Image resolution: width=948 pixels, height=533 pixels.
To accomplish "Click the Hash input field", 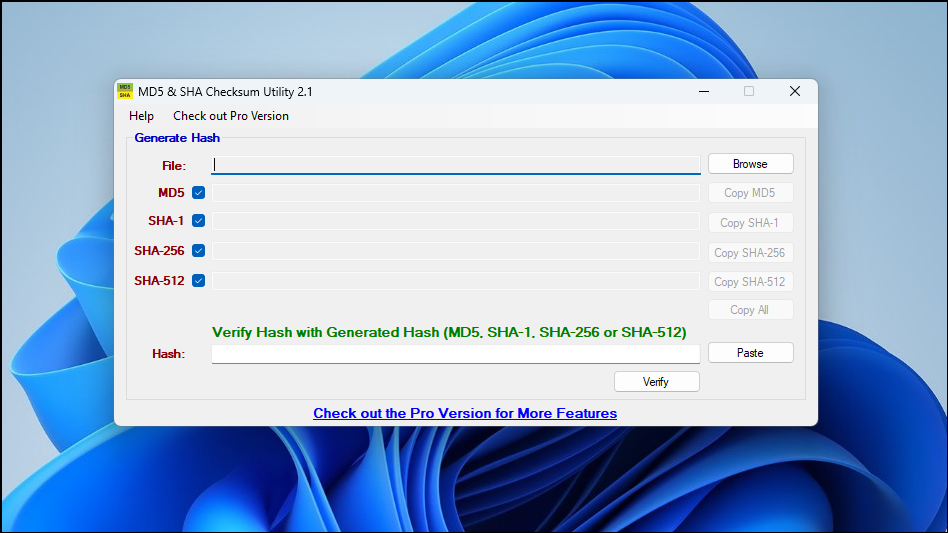I will tap(456, 354).
